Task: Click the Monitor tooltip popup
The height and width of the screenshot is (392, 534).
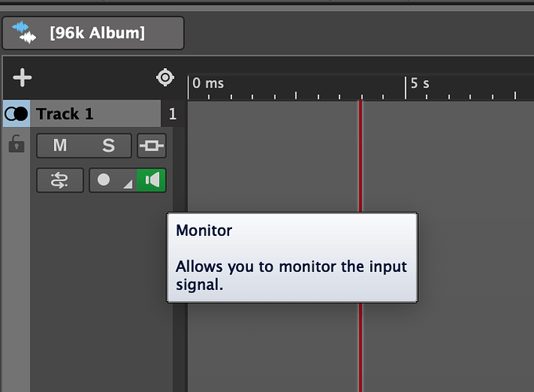Action: pyautogui.click(x=292, y=257)
